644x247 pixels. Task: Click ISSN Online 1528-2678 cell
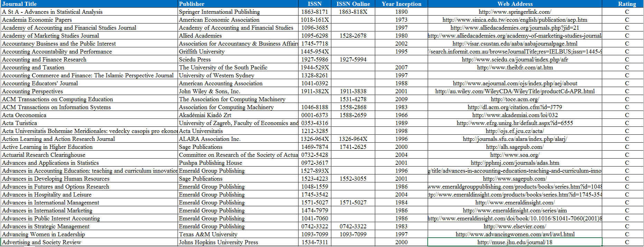353,36
